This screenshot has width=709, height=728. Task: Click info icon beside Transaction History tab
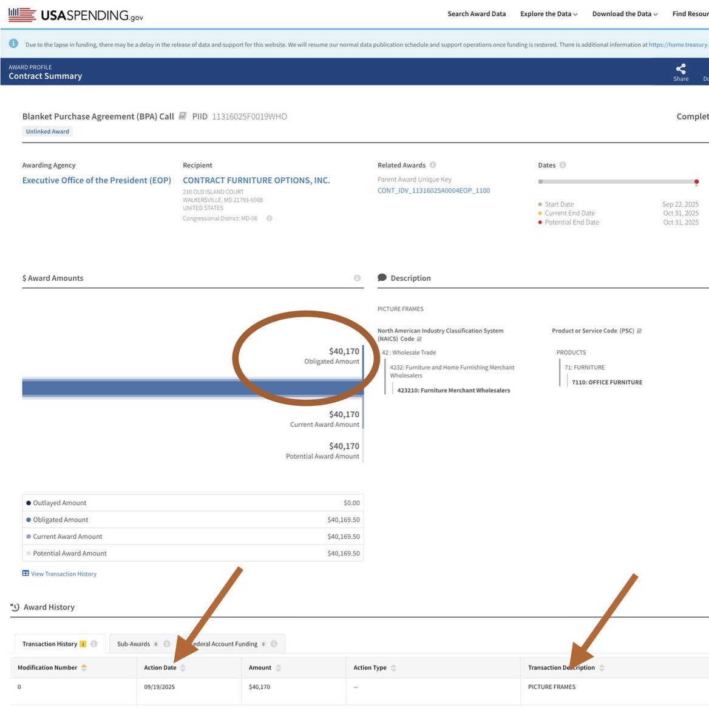click(x=94, y=644)
